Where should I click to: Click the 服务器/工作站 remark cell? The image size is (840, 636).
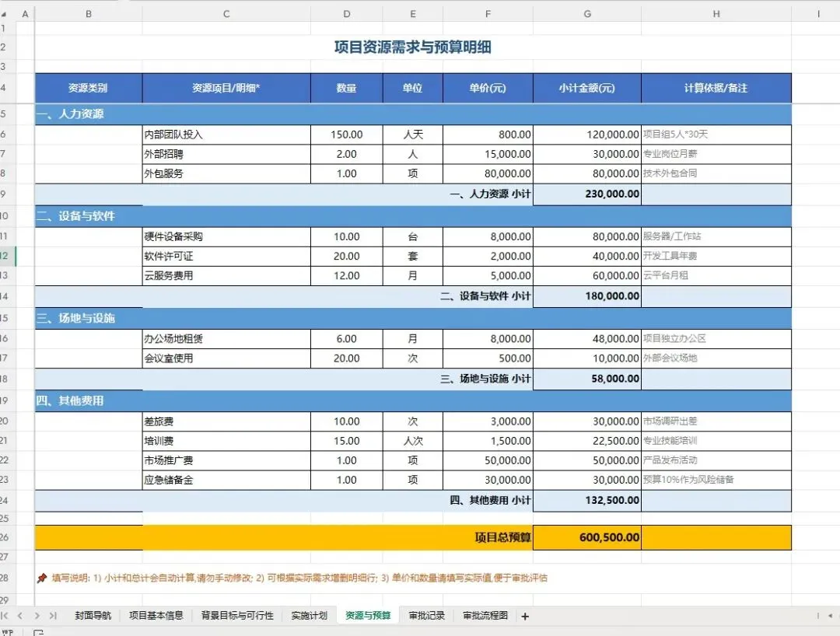[x=716, y=236]
